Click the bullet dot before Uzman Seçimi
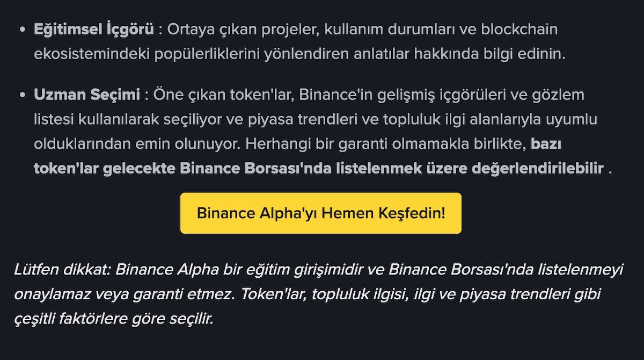The height and width of the screenshot is (360, 644). pyautogui.click(x=23, y=96)
